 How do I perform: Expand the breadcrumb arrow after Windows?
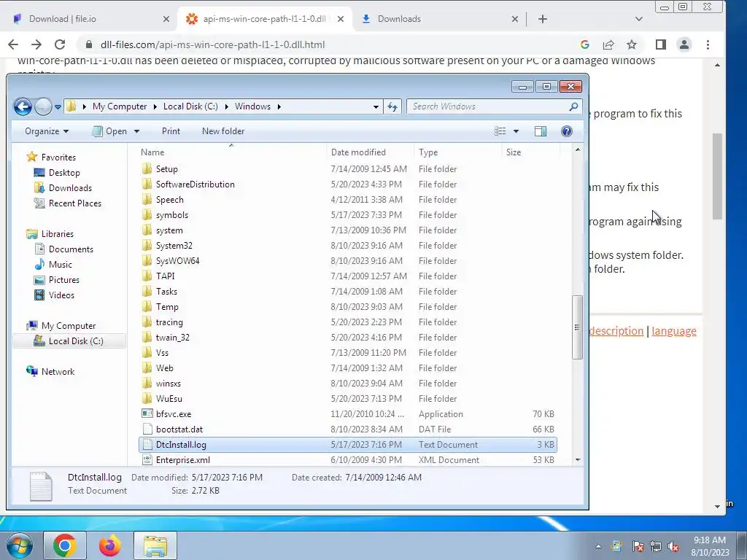(279, 106)
